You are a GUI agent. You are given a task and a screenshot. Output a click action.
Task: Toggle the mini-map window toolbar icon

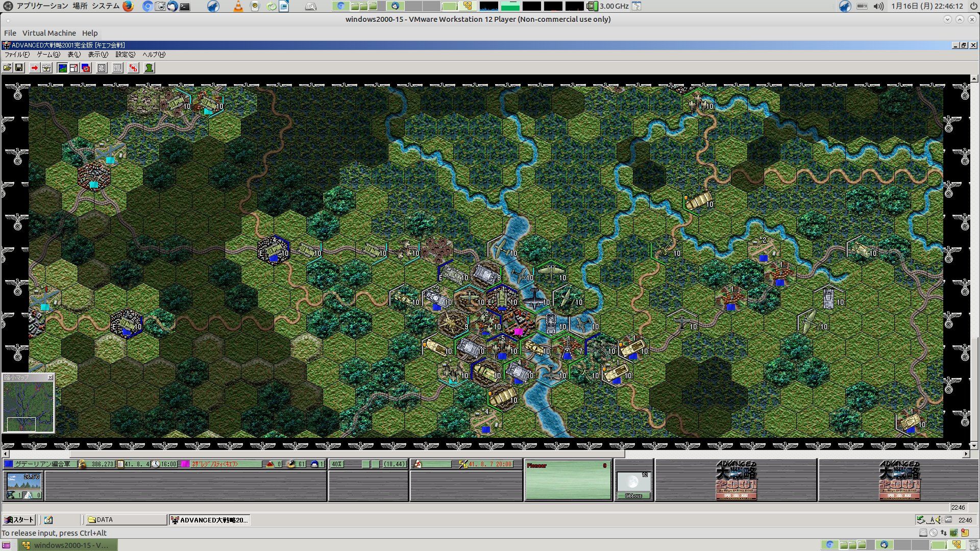(74, 68)
